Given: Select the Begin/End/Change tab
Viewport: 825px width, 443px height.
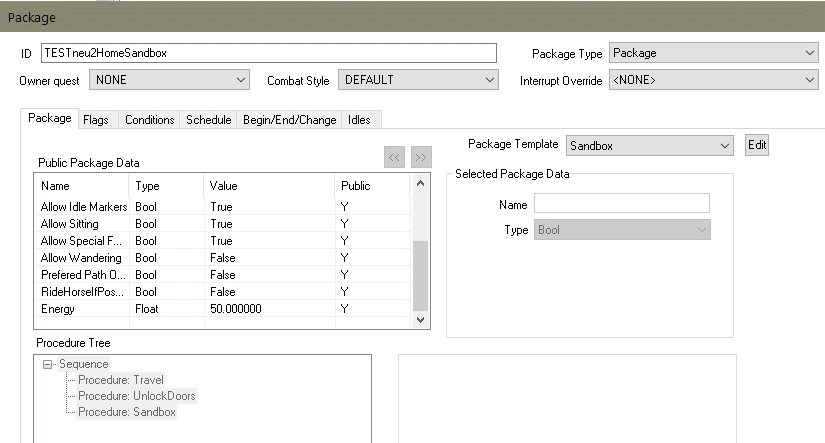Looking at the screenshot, I should coord(289,120).
